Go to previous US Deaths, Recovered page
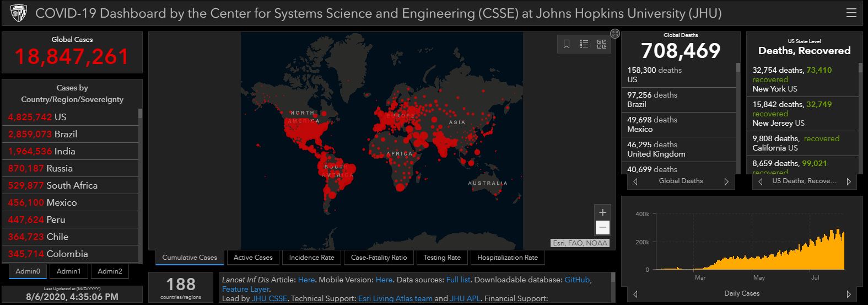Viewport: 868px width, 305px height. [x=761, y=181]
